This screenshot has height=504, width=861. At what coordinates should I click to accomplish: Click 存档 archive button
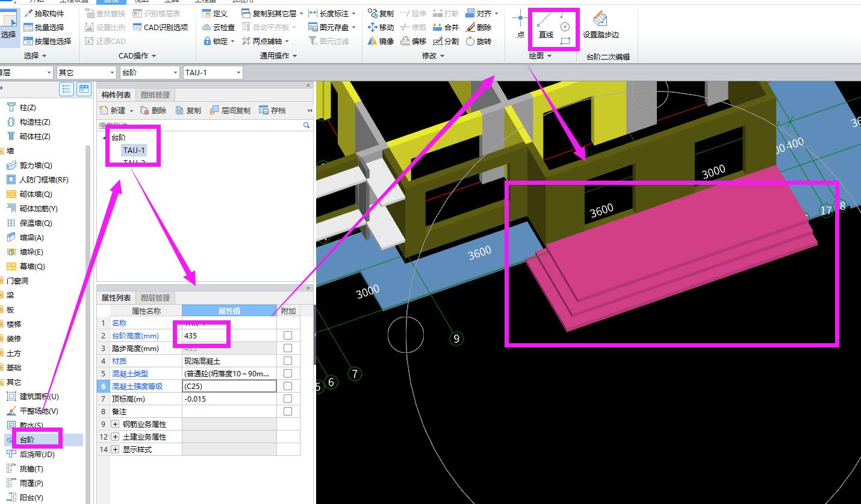(272, 110)
